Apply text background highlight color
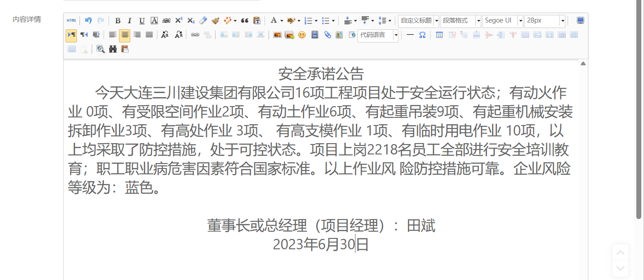The image size is (644, 280). 291,20
